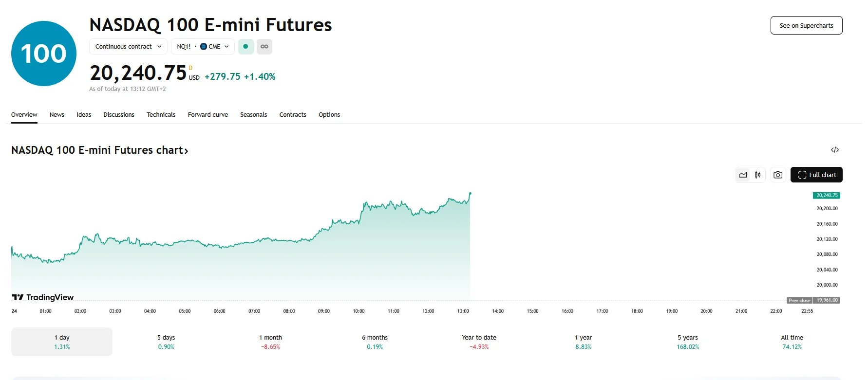Select the 5 days time range
This screenshot has height=380, width=868.
pyautogui.click(x=166, y=342)
